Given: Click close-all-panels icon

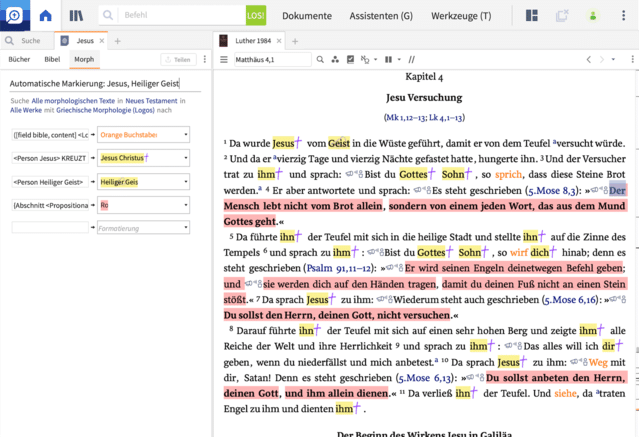Looking at the screenshot, I should [562, 15].
